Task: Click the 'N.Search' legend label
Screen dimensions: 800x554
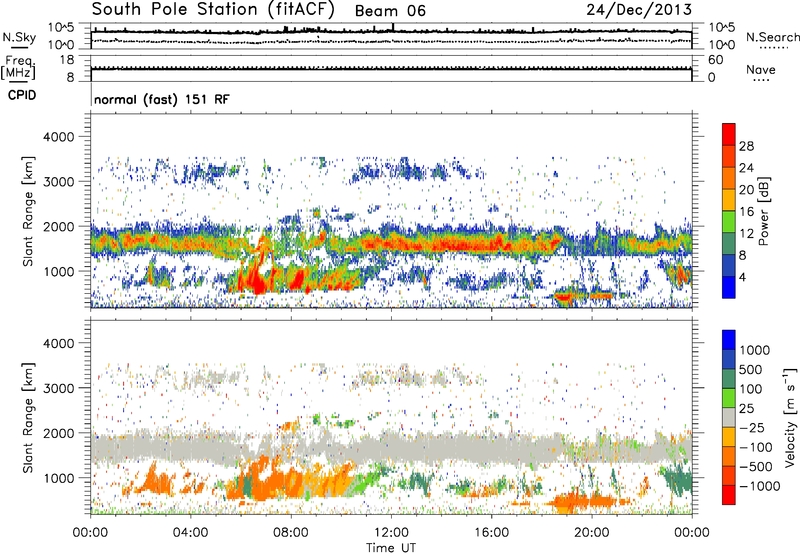Action: pyautogui.click(x=772, y=37)
